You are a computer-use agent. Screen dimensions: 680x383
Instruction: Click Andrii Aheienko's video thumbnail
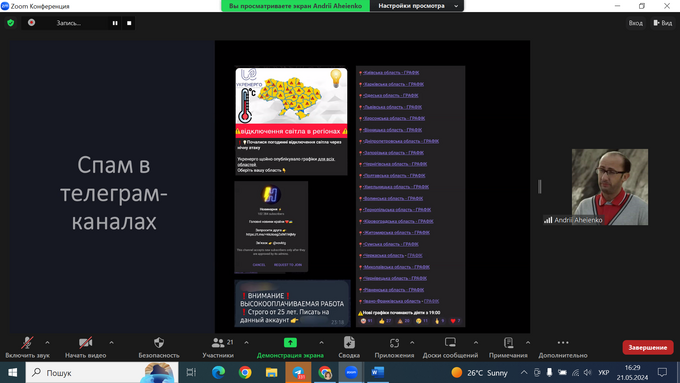(610, 187)
